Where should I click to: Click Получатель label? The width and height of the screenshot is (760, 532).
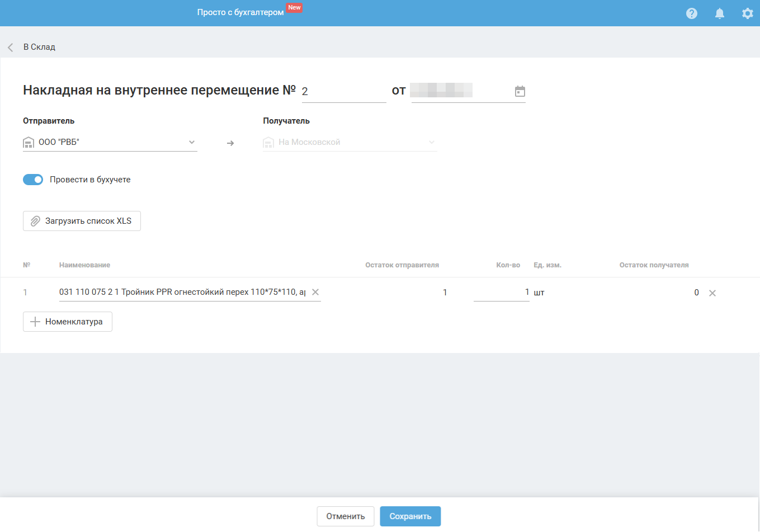click(x=286, y=121)
